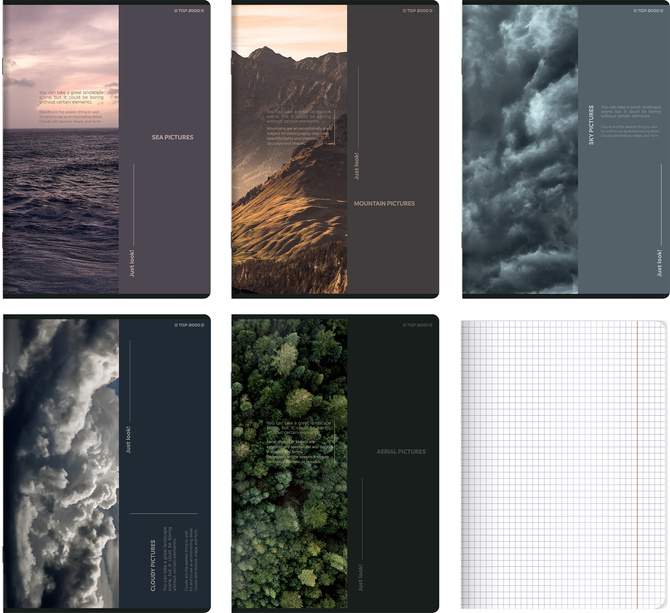Click the TOP 2000 label on aerial cover
The height and width of the screenshot is (613, 670).
click(x=417, y=325)
